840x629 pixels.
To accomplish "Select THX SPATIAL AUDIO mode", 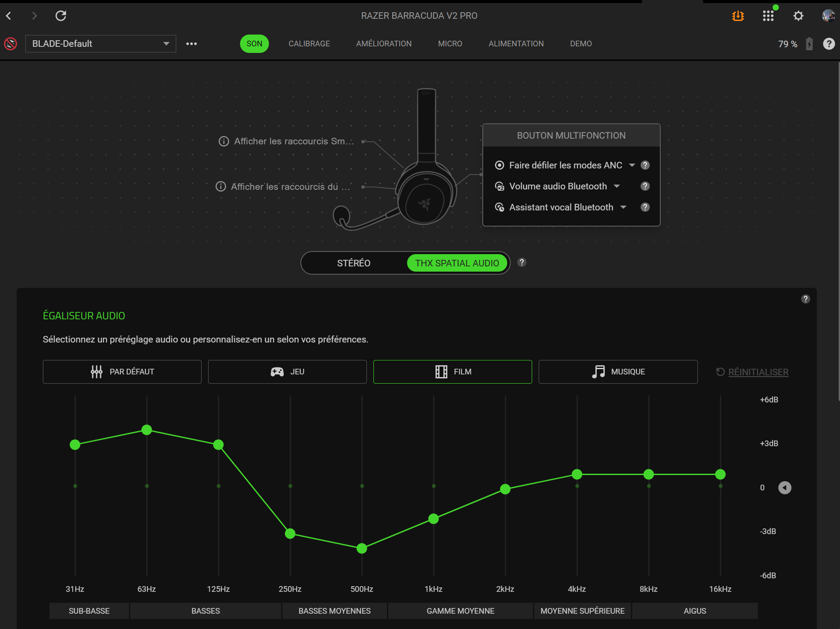I will (x=457, y=263).
